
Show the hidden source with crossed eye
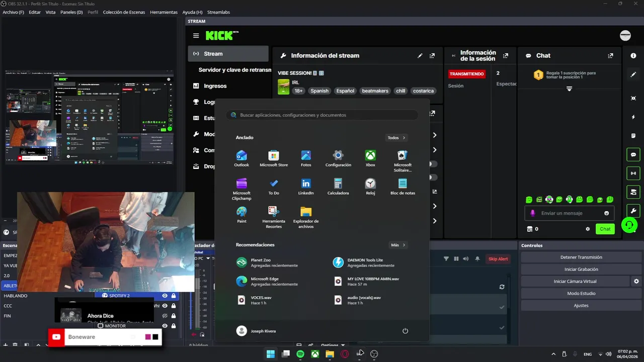(x=165, y=316)
